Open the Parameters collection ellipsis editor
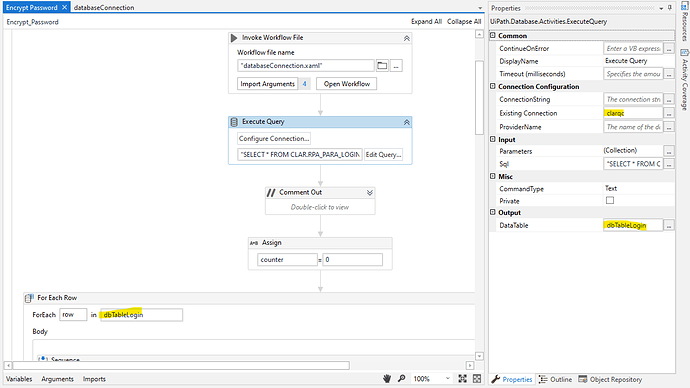 [x=669, y=151]
